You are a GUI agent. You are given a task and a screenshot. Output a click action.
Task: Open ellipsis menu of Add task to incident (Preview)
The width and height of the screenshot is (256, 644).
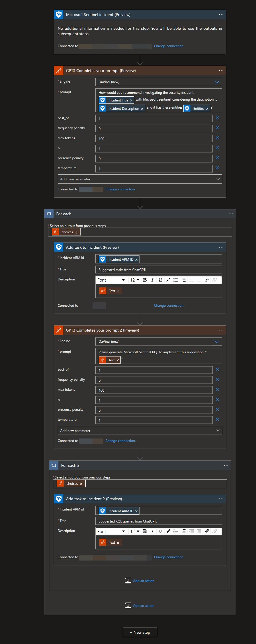221,247
